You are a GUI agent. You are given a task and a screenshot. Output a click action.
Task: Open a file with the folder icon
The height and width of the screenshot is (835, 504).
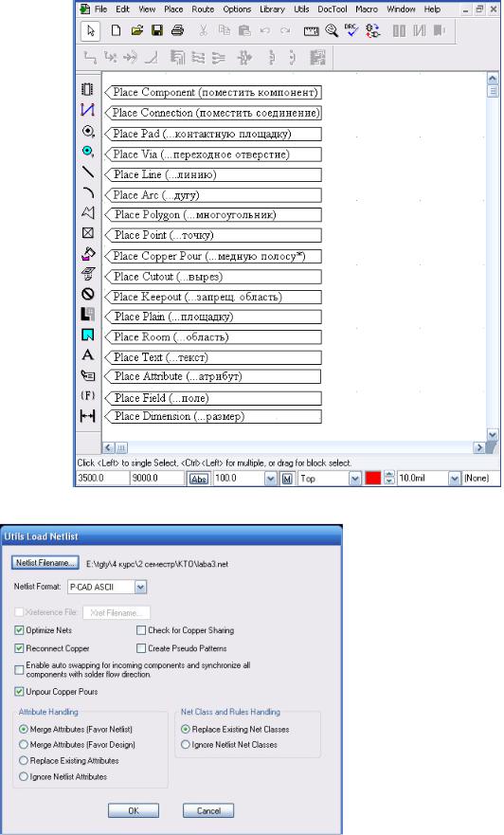[136, 31]
